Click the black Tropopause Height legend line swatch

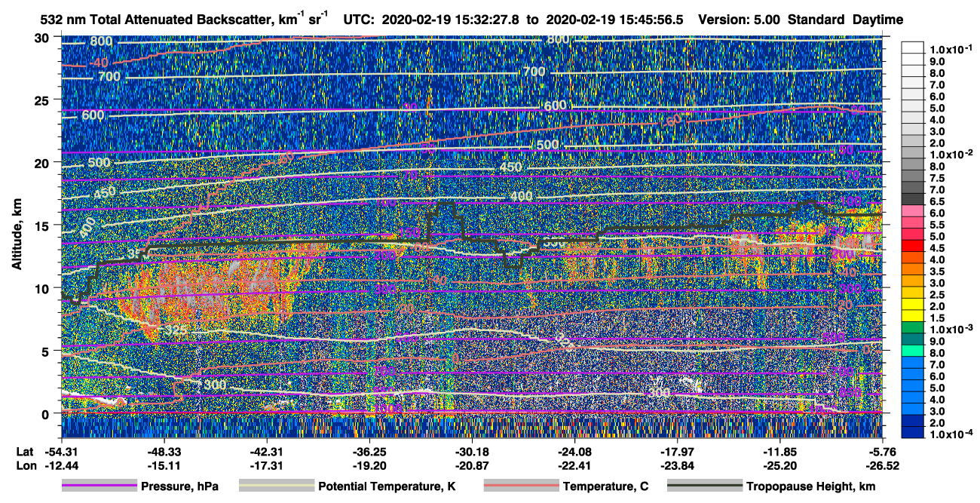[704, 486]
